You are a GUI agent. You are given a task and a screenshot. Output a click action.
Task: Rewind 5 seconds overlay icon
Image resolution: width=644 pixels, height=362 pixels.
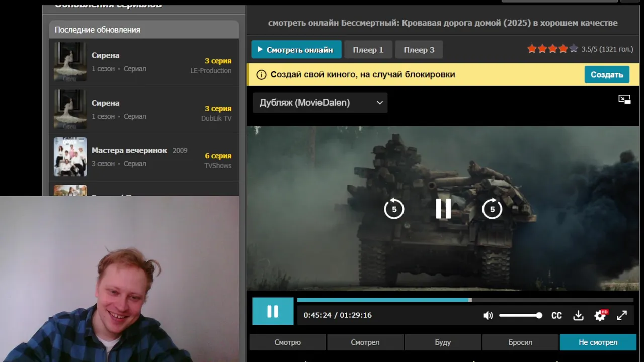pyautogui.click(x=394, y=208)
